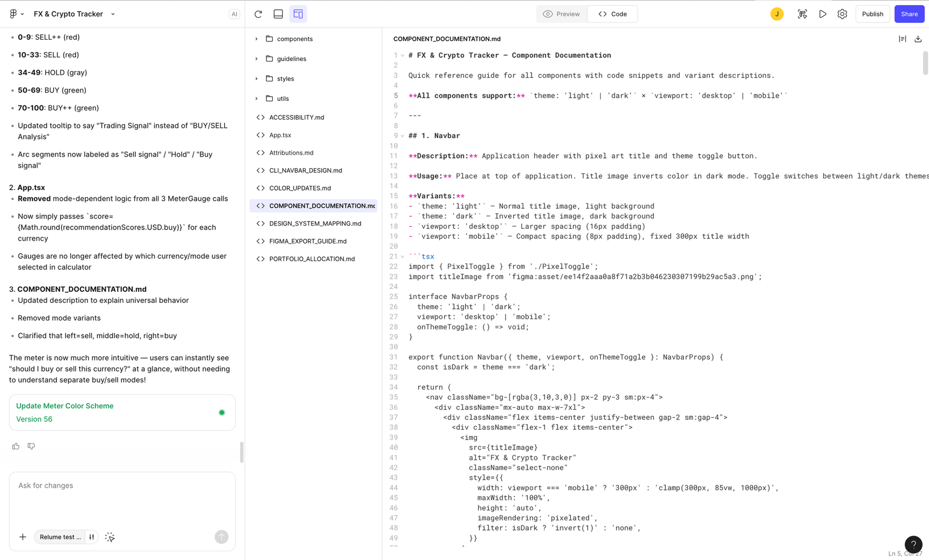Expand the styles folder chevron
929x560 pixels.
(256, 79)
